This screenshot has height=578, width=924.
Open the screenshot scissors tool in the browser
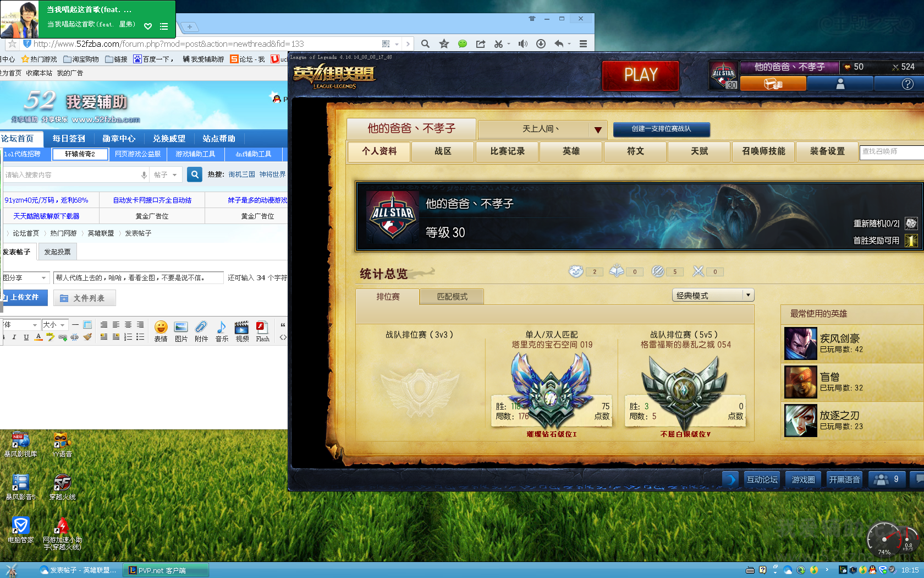coord(498,43)
